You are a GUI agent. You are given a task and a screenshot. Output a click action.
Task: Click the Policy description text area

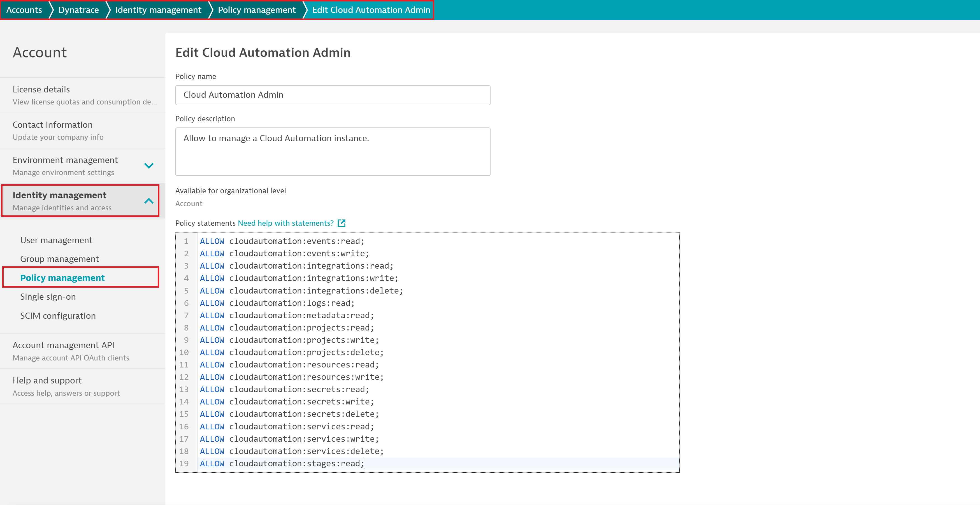click(333, 151)
